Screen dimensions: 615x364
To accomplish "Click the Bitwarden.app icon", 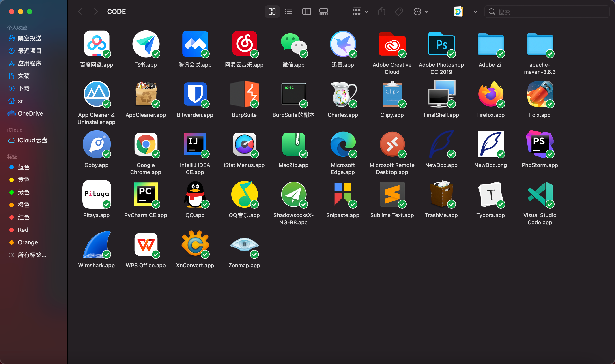I will coord(195,94).
